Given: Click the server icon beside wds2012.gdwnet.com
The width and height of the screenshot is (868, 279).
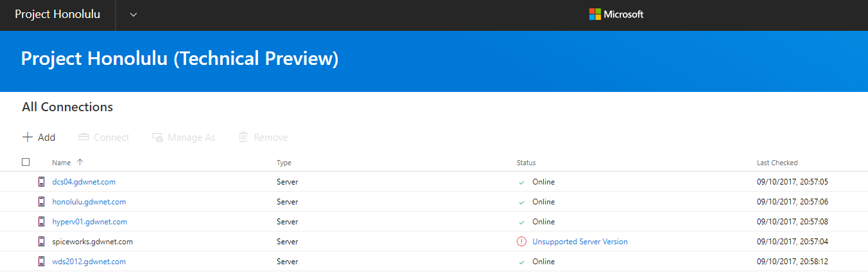Looking at the screenshot, I should pos(42,262).
